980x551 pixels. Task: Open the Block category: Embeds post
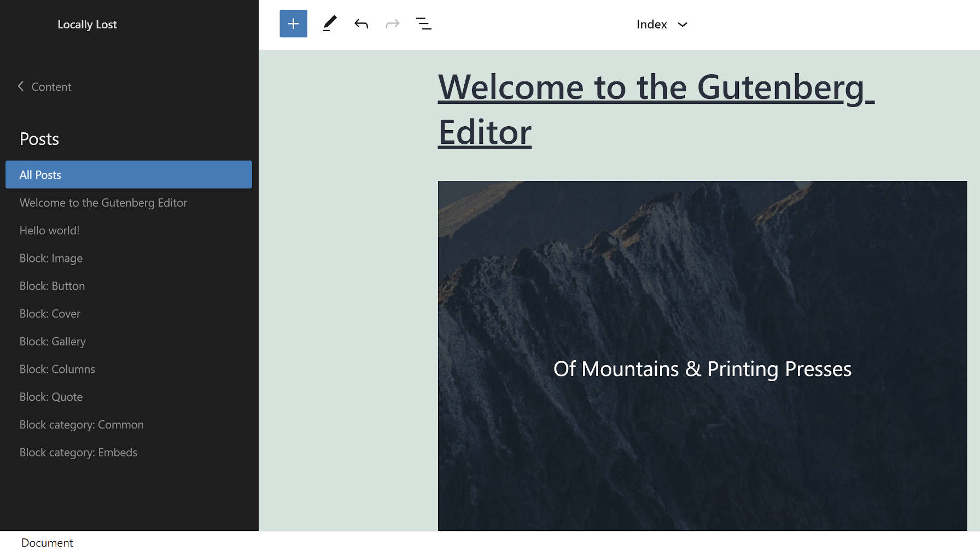[x=78, y=452]
